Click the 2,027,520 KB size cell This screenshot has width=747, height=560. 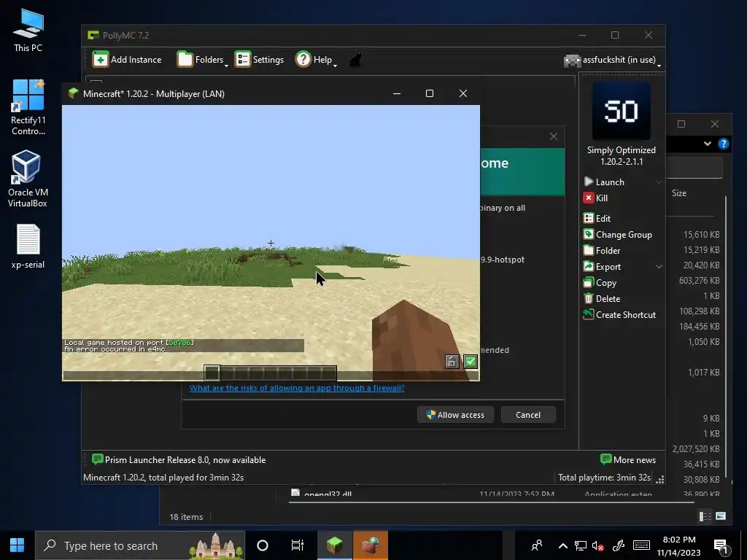click(696, 449)
